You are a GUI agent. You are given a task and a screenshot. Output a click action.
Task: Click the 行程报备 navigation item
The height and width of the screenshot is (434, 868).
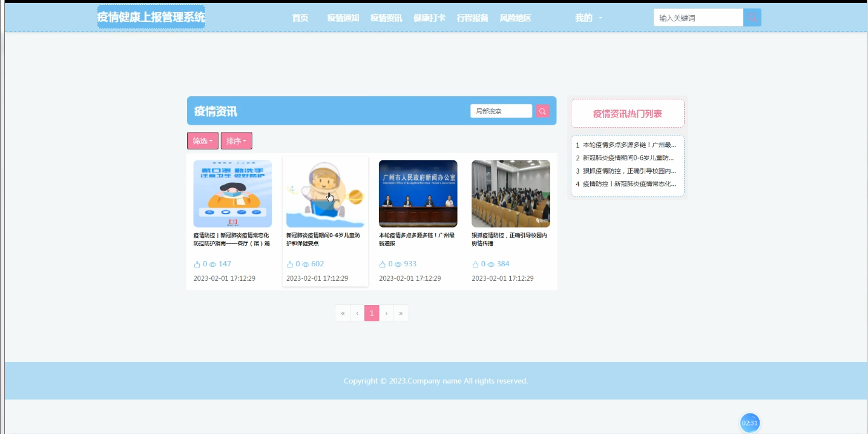point(472,18)
